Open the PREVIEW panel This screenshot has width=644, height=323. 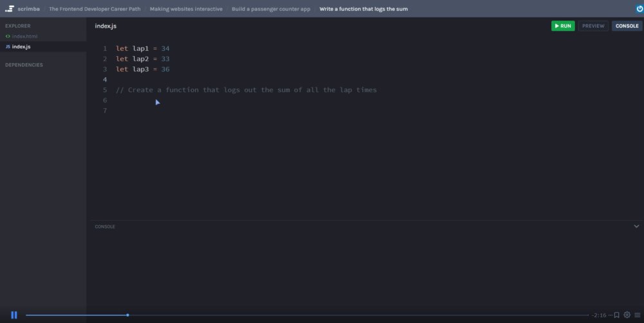click(593, 26)
